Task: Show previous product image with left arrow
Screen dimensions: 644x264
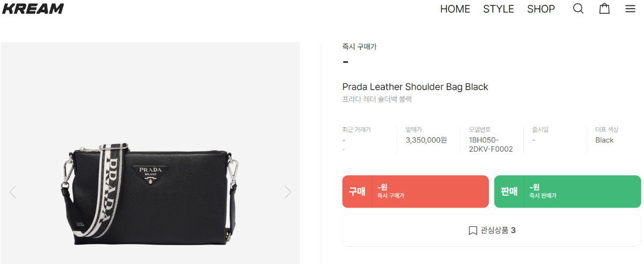Action: 13,191
